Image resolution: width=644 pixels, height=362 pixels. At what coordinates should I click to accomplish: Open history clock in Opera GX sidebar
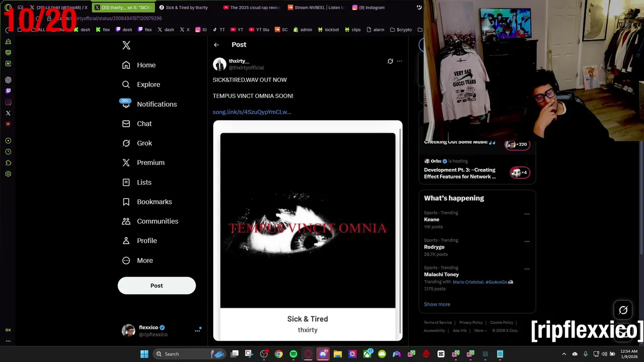pos(8,152)
